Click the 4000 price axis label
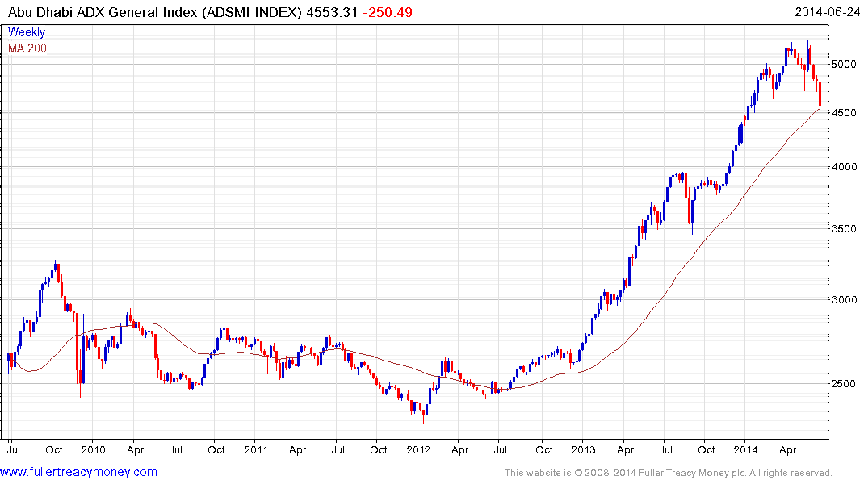 (x=845, y=167)
